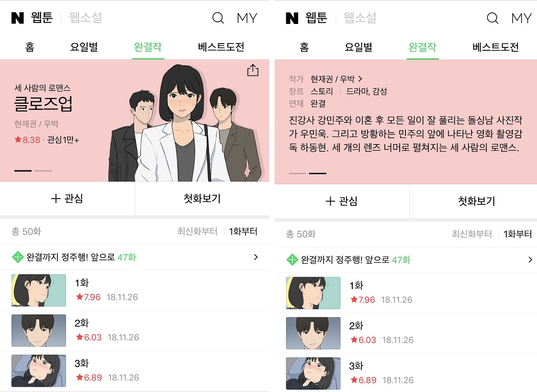Tap the green diamond icon in left promo row
537x392 pixels.
18,257
